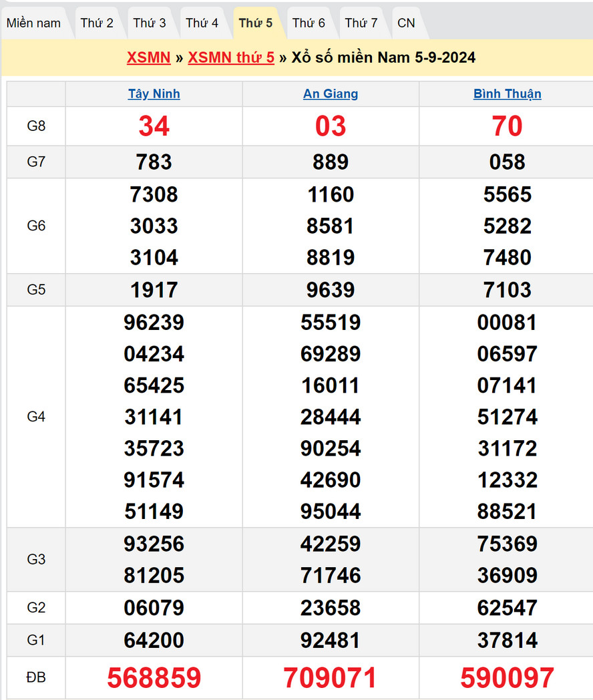Click Bình Thuận G1 result 37814
The image size is (593, 700).
507,641
